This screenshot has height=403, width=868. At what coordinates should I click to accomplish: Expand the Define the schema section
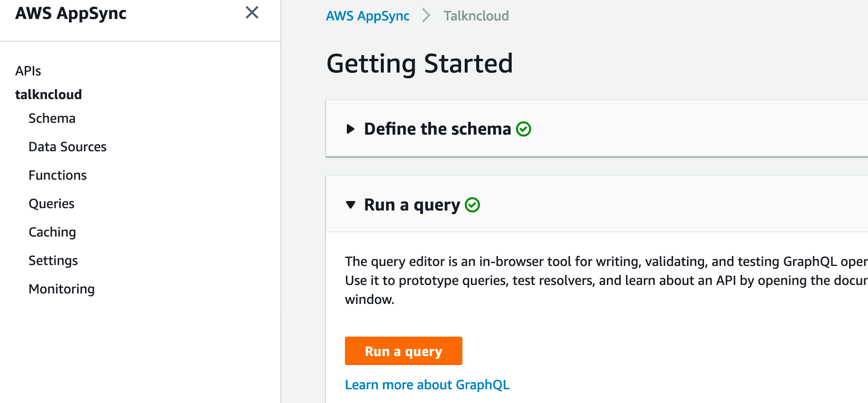click(x=351, y=129)
